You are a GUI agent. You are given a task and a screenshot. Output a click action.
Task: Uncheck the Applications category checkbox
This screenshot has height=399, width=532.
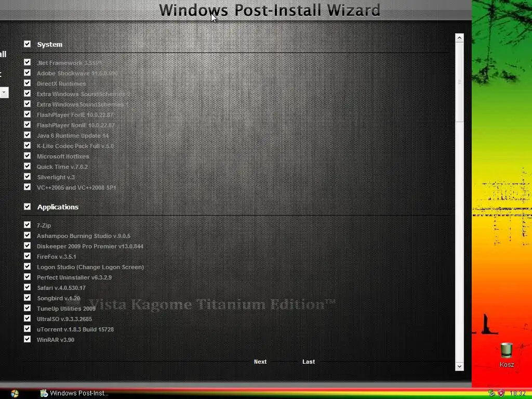(27, 207)
